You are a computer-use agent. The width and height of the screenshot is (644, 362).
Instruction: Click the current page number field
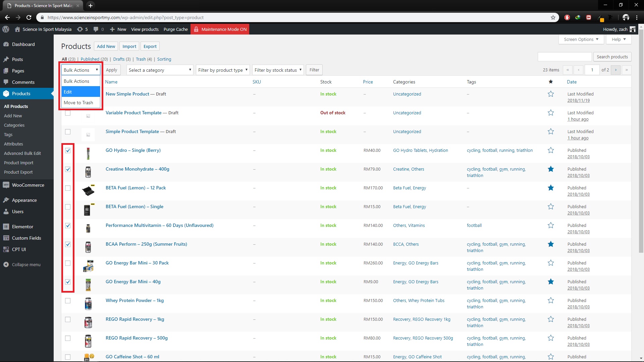point(592,70)
